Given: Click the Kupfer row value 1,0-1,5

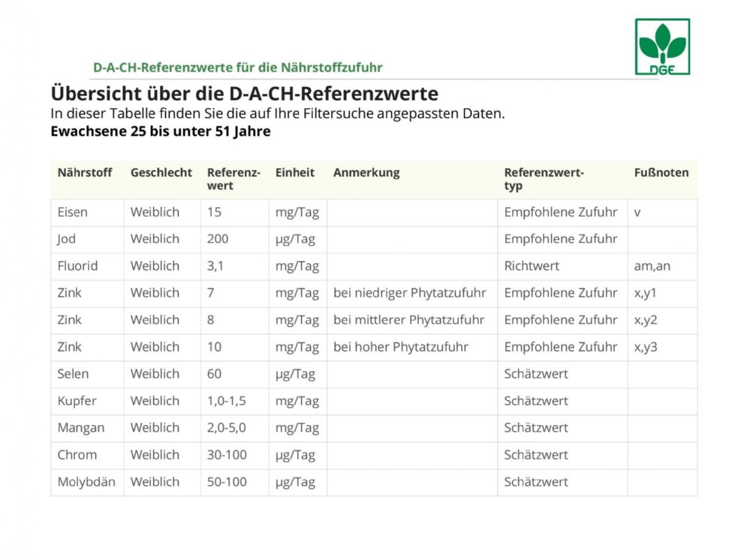Looking at the screenshot, I should [x=229, y=401].
